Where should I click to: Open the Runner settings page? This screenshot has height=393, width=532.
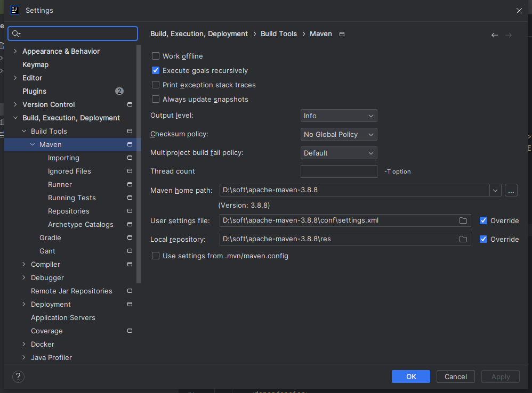(x=60, y=184)
